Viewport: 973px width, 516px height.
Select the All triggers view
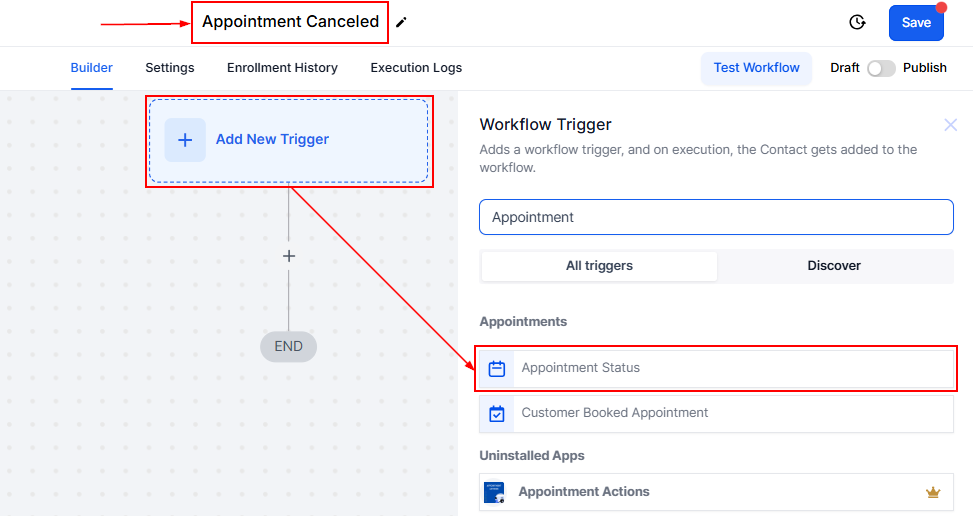[x=599, y=266]
